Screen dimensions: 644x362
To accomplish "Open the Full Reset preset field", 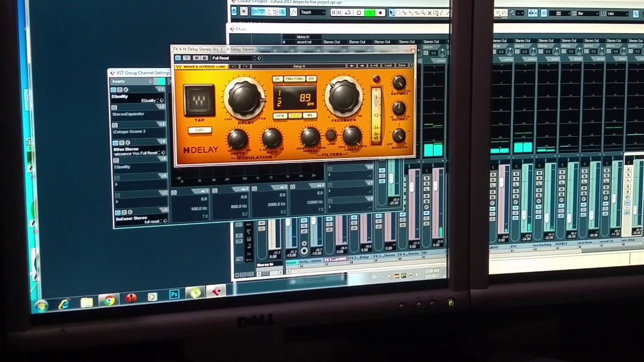I will [232, 58].
